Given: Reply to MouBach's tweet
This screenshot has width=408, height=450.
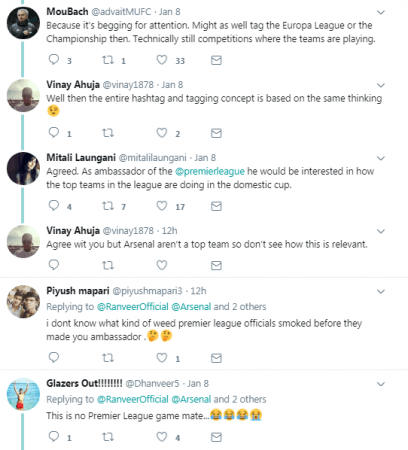Looking at the screenshot, I should click(54, 60).
